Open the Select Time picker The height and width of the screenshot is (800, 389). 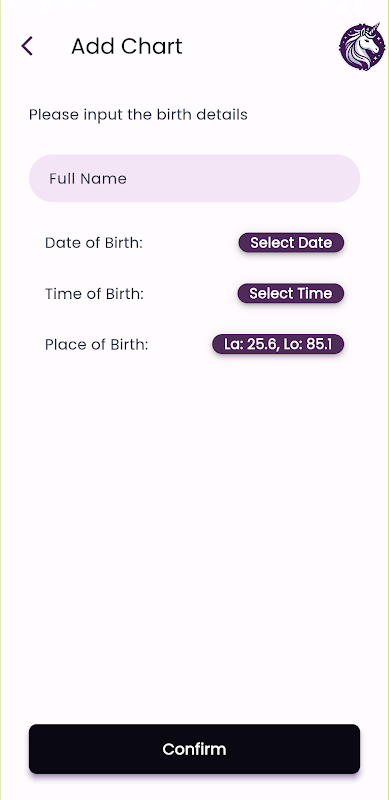click(290, 293)
